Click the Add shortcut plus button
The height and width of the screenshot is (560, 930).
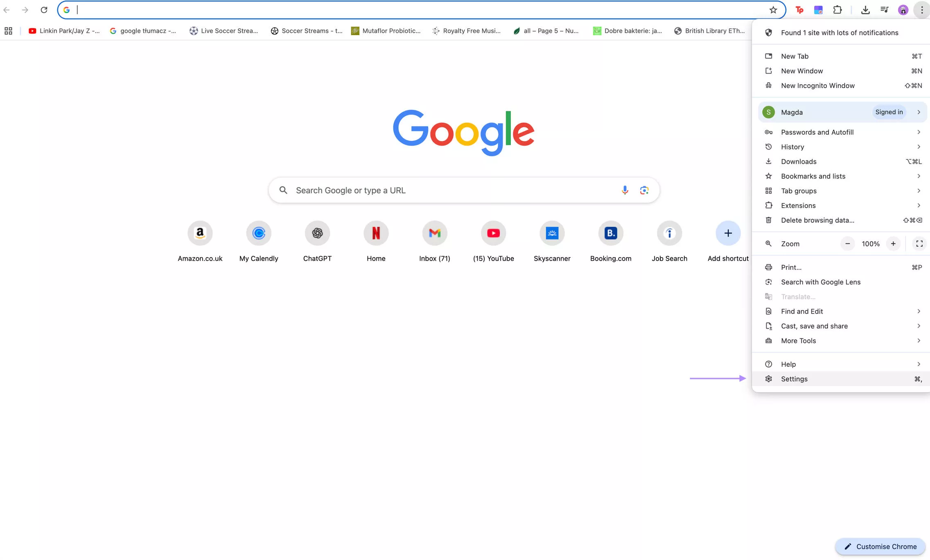(x=728, y=233)
